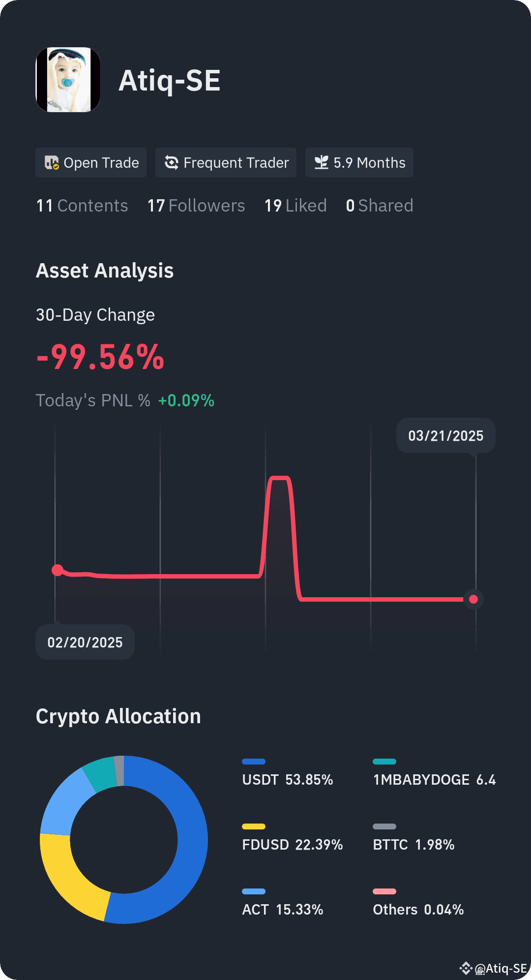Viewport: 531px width, 980px height.
Task: Open the 17 Followers tab
Action: click(196, 206)
